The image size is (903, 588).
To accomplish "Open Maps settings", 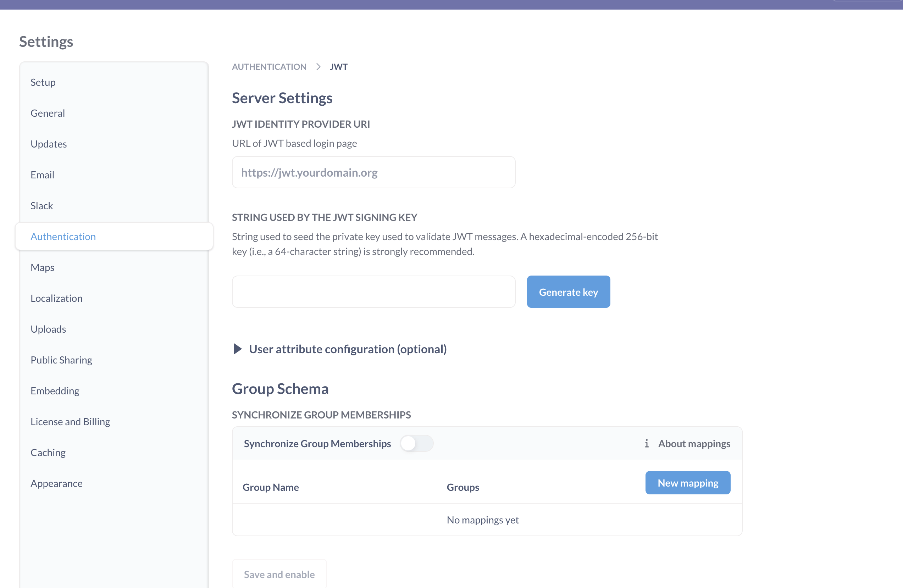I will click(x=42, y=267).
